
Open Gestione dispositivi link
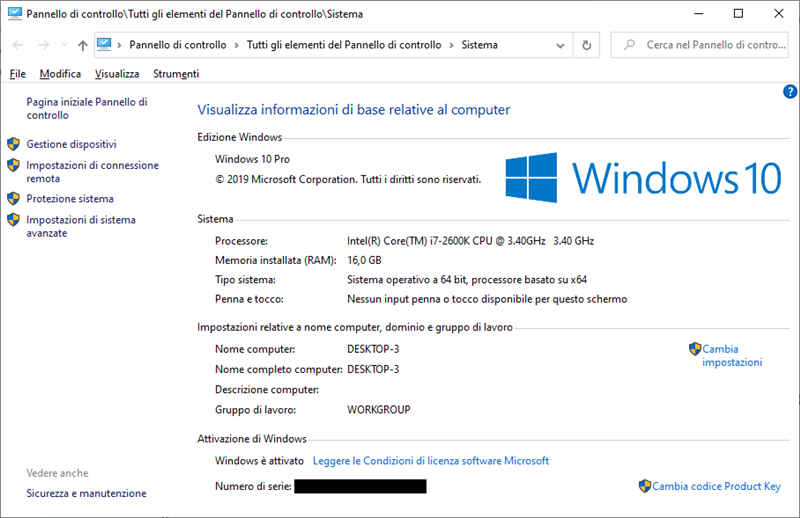coord(71,144)
